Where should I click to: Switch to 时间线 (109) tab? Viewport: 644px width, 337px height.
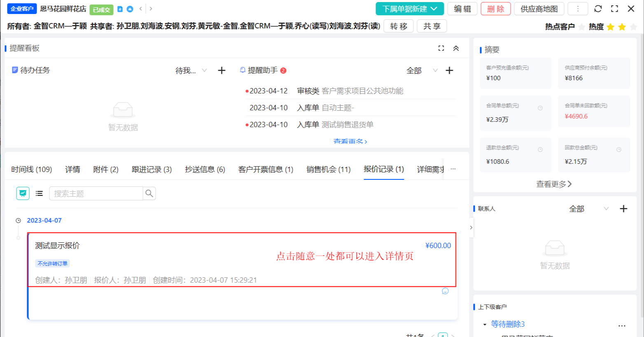pyautogui.click(x=32, y=170)
